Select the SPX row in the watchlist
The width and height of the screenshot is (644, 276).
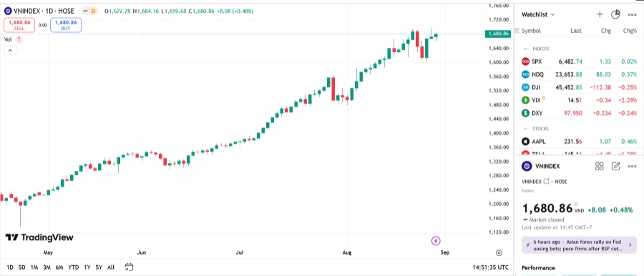point(579,61)
